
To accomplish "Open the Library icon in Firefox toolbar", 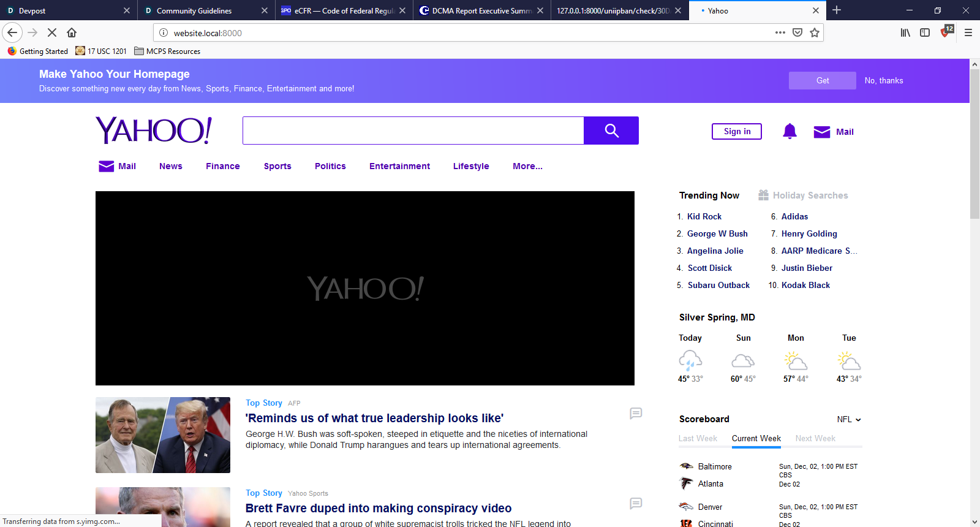I will pos(905,32).
